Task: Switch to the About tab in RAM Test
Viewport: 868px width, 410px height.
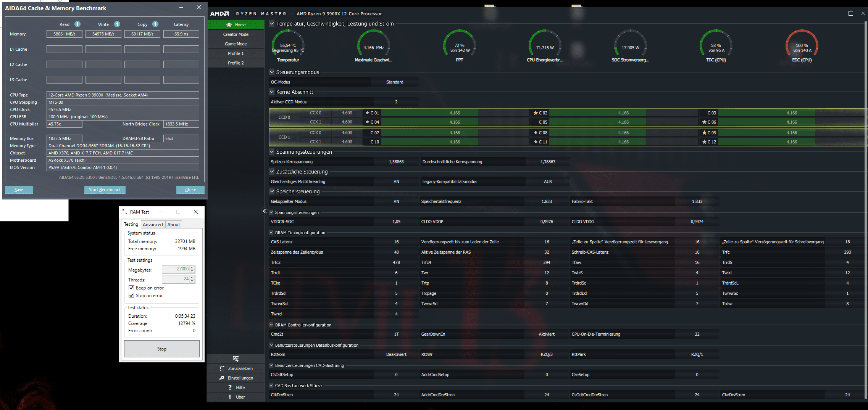Action: pyautogui.click(x=174, y=225)
